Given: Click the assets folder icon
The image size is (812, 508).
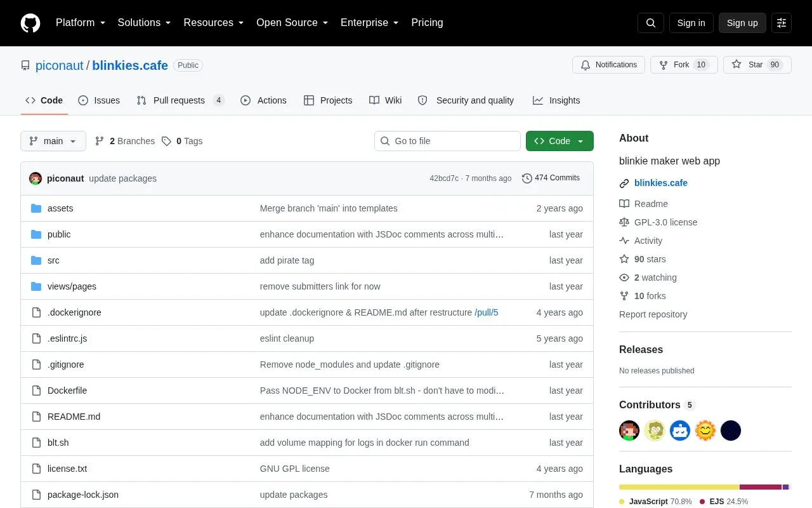Looking at the screenshot, I should (36, 208).
